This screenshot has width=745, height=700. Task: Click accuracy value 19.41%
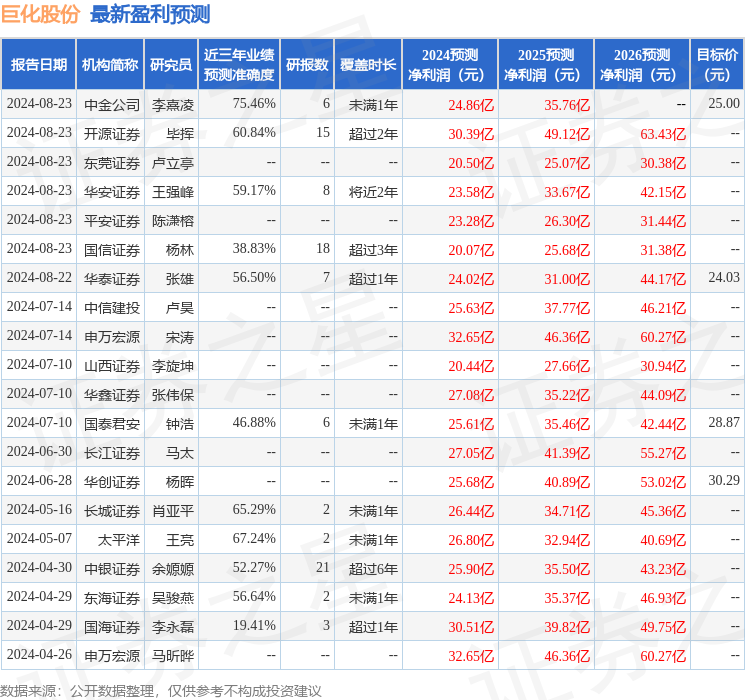click(254, 625)
